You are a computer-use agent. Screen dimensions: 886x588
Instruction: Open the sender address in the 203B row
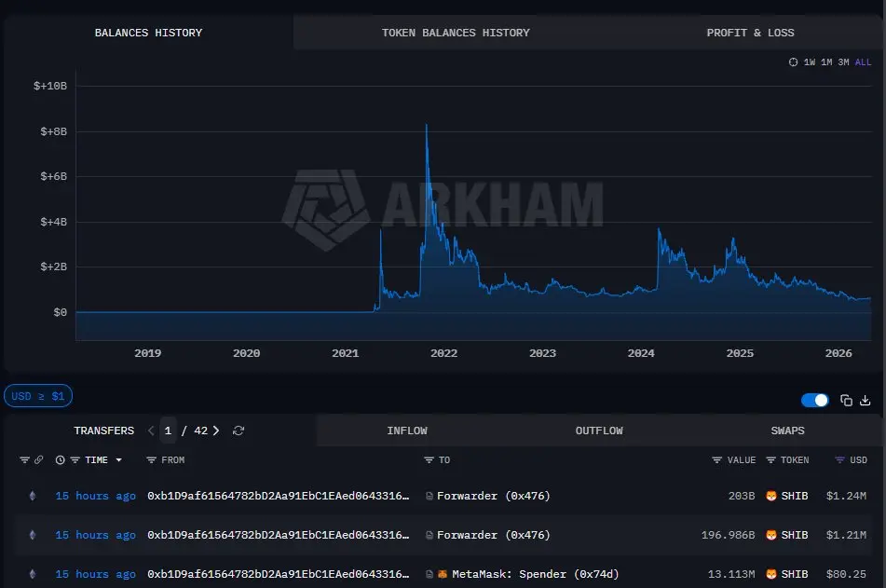(x=278, y=496)
